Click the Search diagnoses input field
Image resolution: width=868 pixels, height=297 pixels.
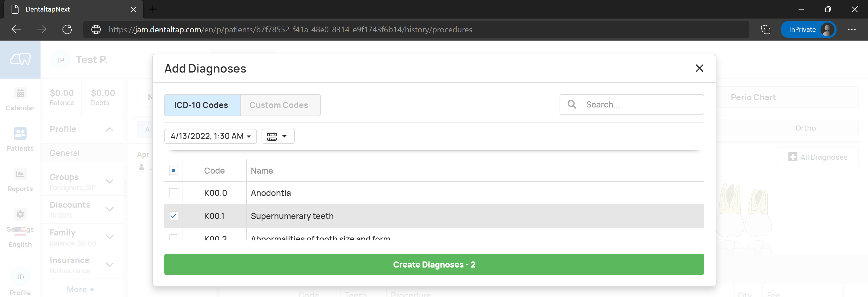click(631, 105)
